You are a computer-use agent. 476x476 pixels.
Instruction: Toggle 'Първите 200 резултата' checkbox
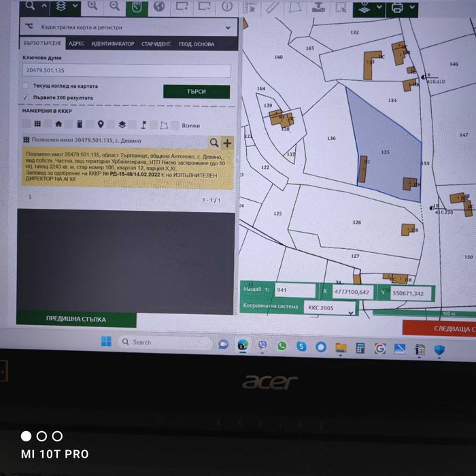pyautogui.click(x=26, y=97)
